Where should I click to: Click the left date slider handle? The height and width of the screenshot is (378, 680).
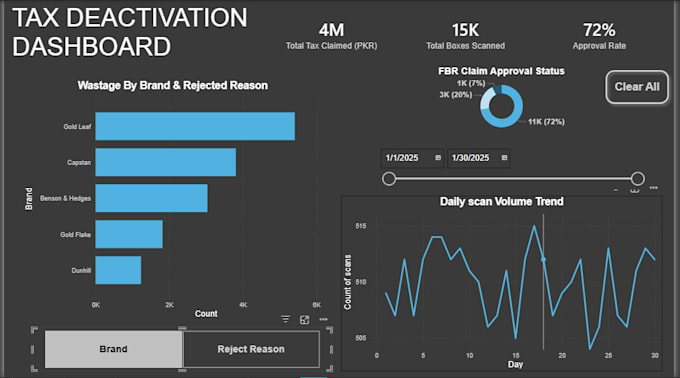tap(389, 179)
